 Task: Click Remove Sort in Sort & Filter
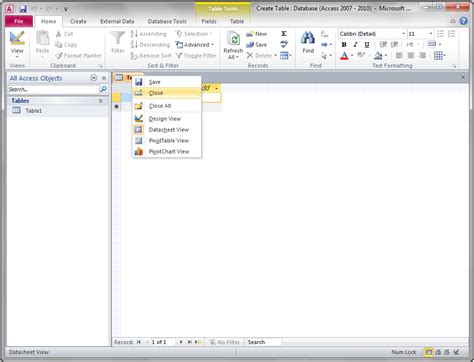(151, 56)
